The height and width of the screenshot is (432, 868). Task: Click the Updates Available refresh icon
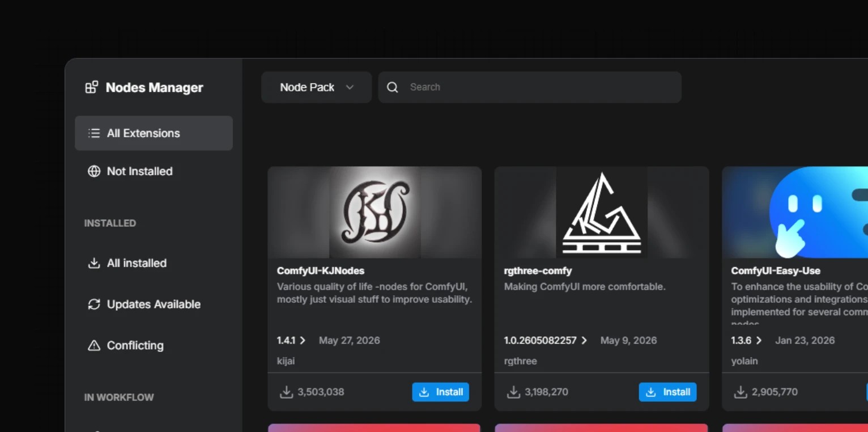tap(94, 304)
